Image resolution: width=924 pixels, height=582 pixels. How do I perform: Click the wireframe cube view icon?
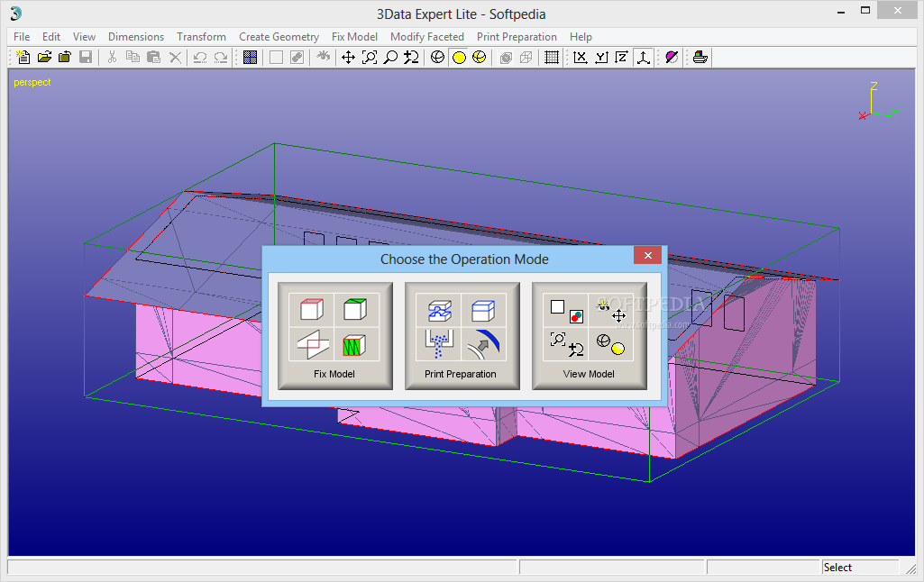(526, 57)
